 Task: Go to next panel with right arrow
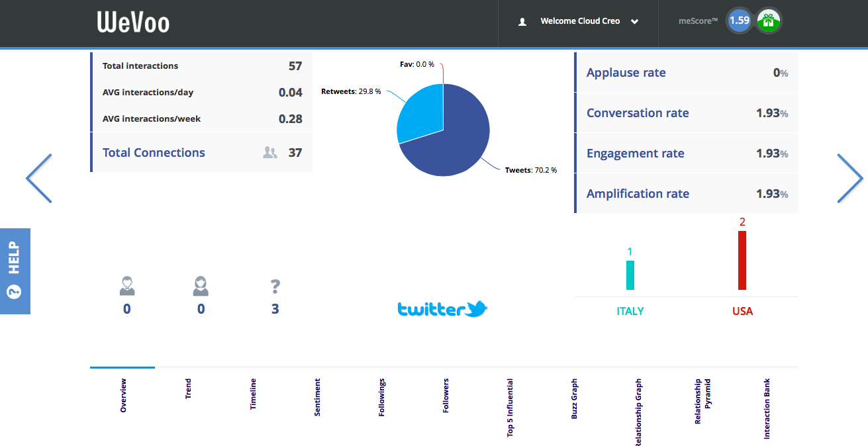pos(850,178)
